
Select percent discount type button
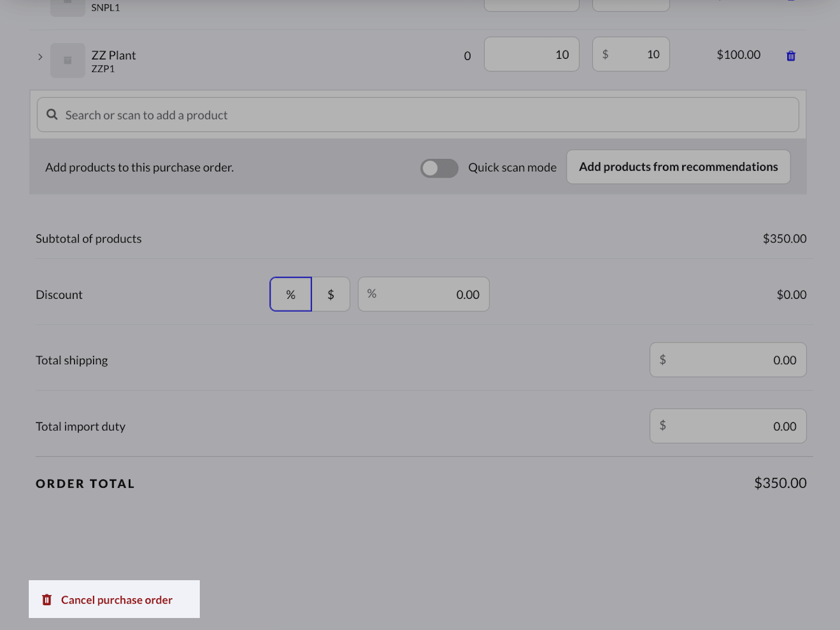pyautogui.click(x=291, y=295)
